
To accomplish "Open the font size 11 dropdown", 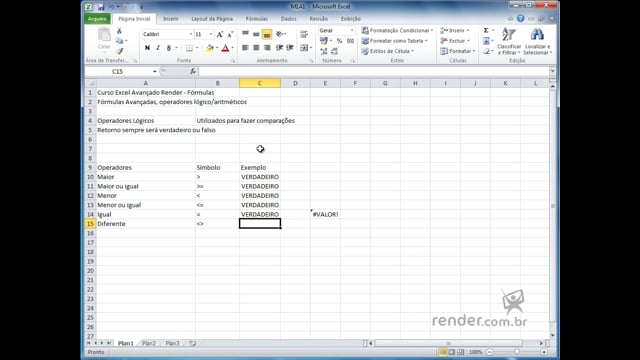I will pos(211,34).
